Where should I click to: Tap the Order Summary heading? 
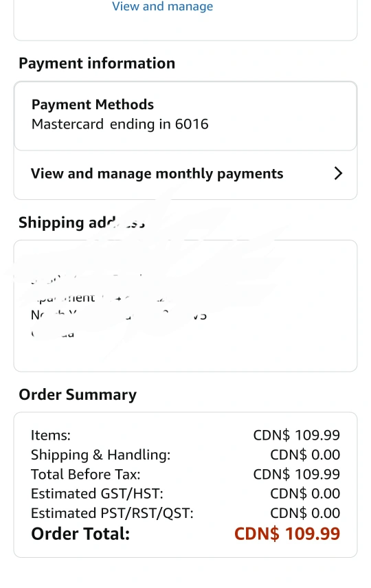coord(78,395)
